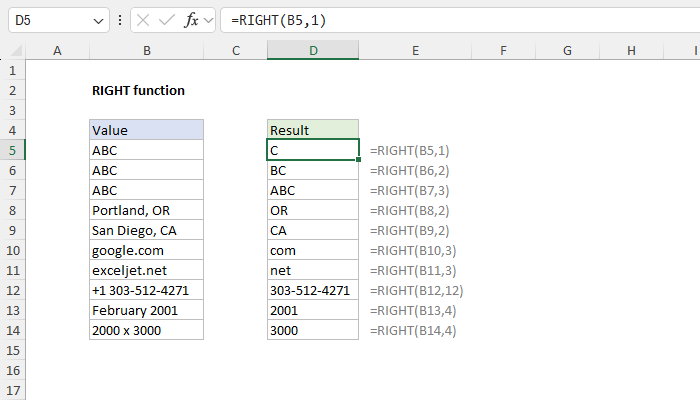700x400 pixels.
Task: Click formula text =RIGHT(B12,12)
Action: pos(417,291)
